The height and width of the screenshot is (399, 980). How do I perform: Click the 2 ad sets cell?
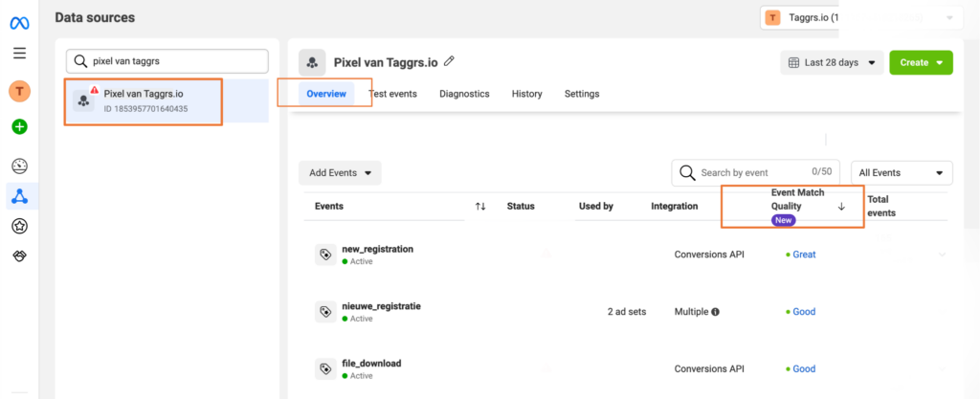(x=626, y=312)
